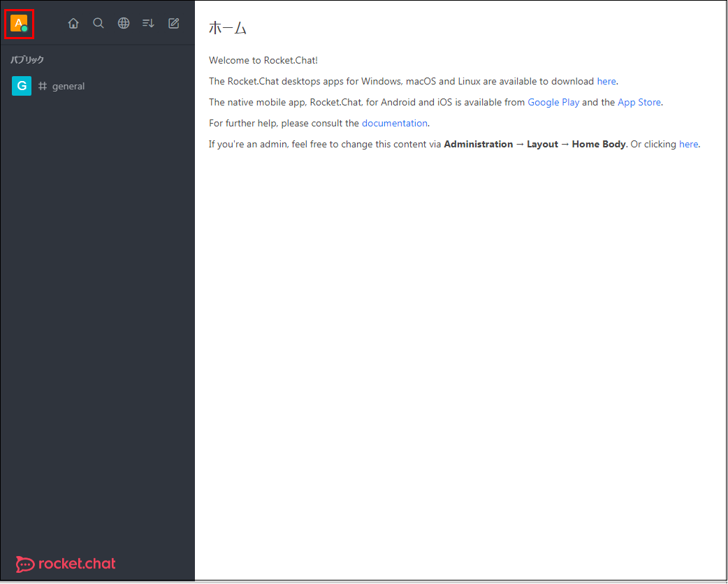Open the search magnifier icon

click(99, 23)
